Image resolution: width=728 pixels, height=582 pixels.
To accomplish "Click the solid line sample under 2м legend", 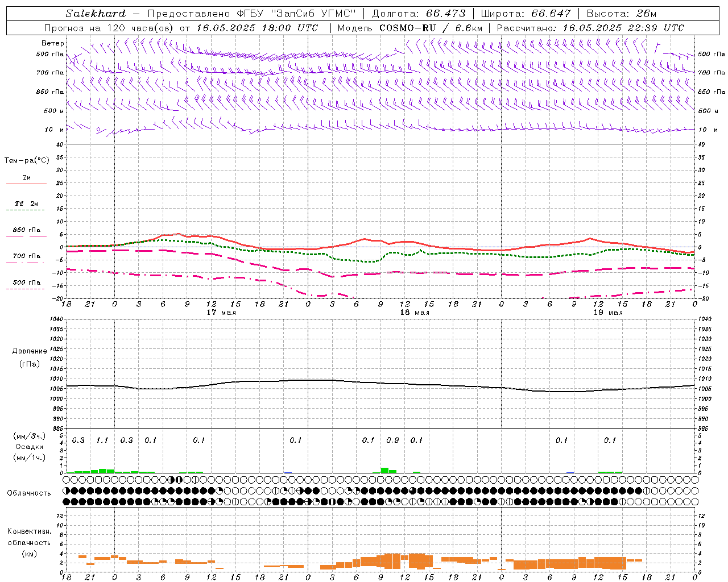I will [27, 184].
